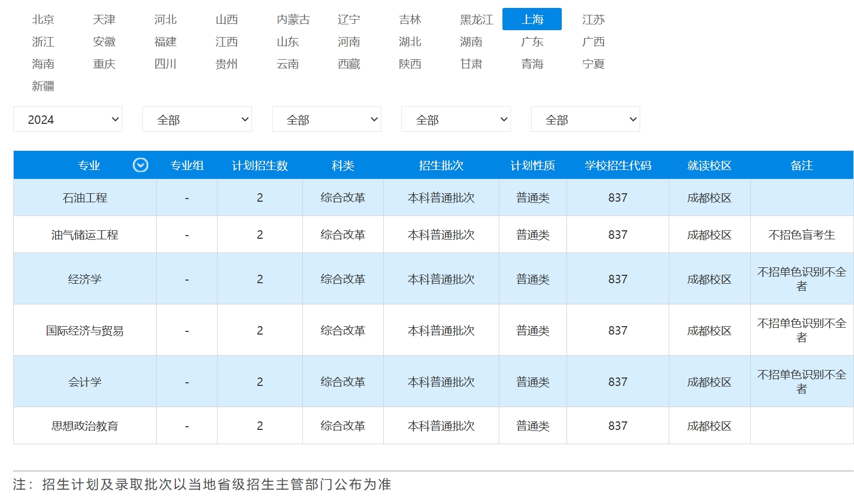Choose the 安徽 province link
854x504 pixels.
click(x=104, y=42)
